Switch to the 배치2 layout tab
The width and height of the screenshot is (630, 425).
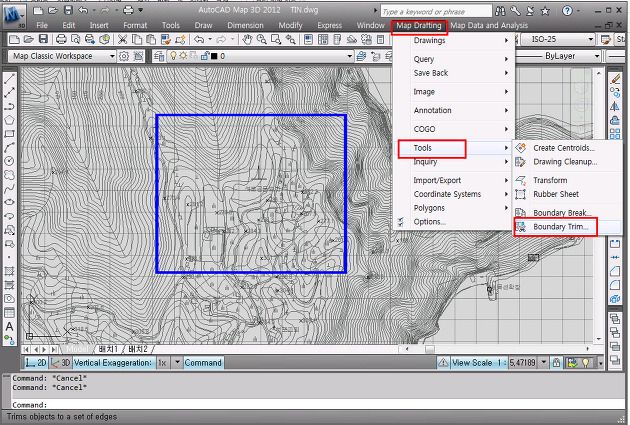(x=138, y=349)
